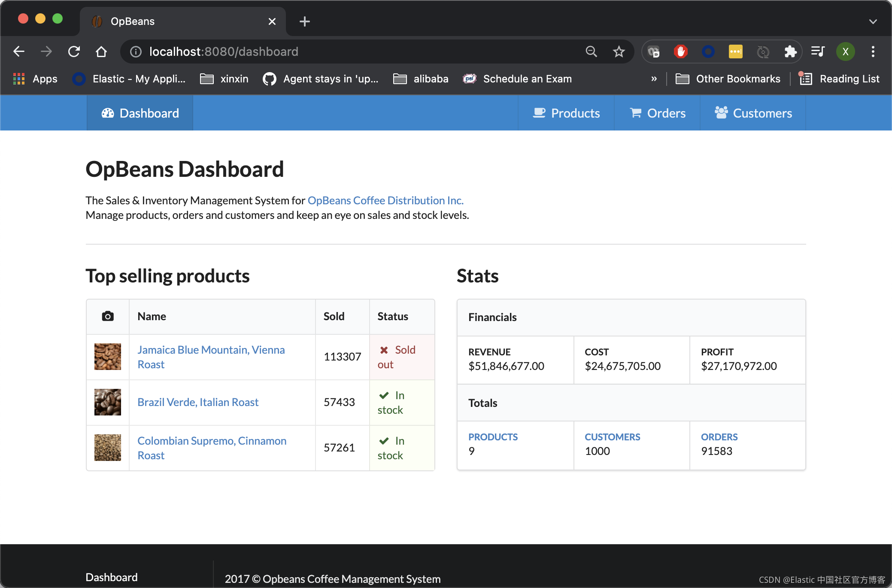The height and width of the screenshot is (588, 892).
Task: Click the camera icon column header
Action: (x=108, y=316)
